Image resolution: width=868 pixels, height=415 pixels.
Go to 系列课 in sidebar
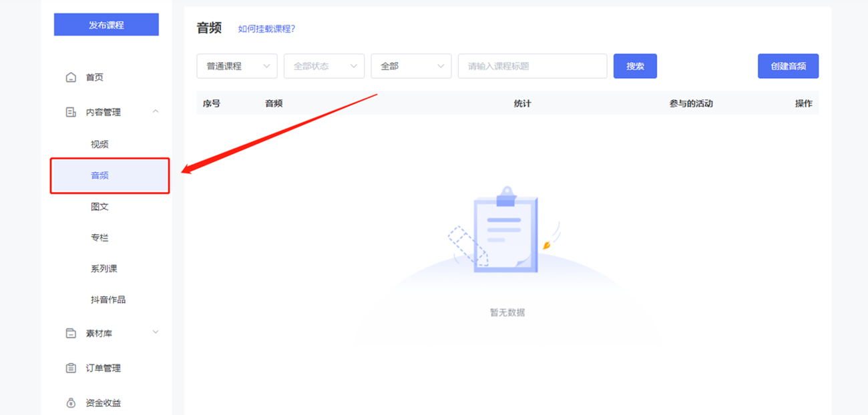pyautogui.click(x=103, y=269)
